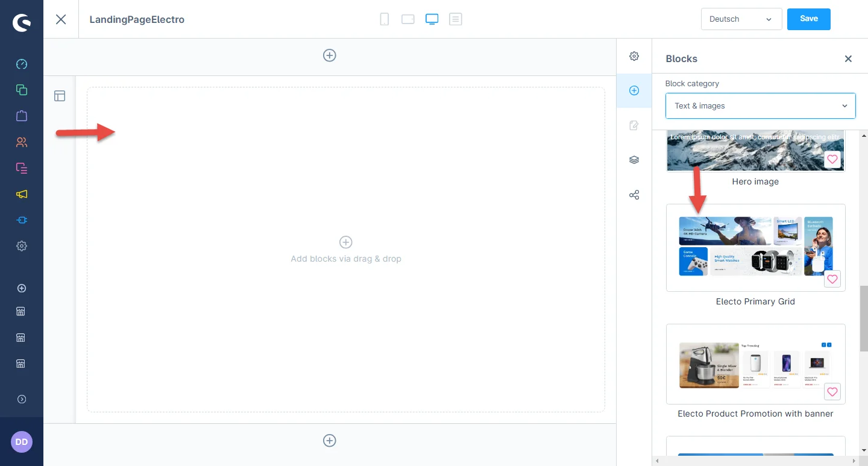
Task: Switch to mobile device preview
Action: click(x=384, y=19)
